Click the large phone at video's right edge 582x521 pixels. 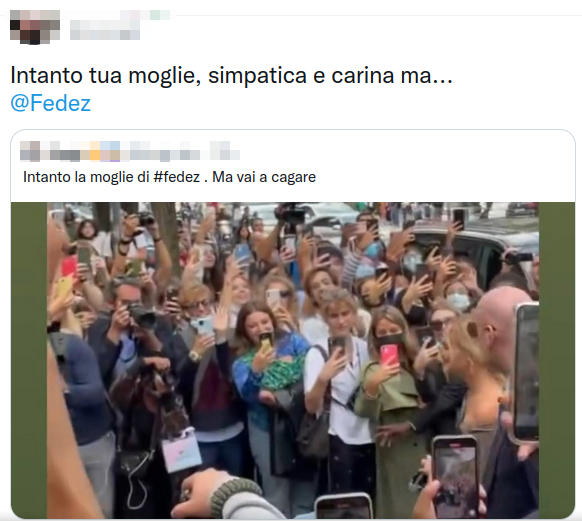526,372
